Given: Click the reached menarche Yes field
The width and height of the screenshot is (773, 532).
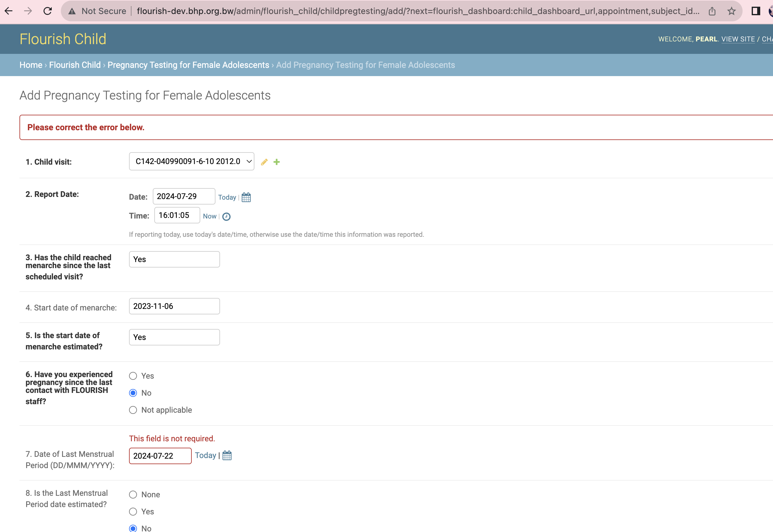Looking at the screenshot, I should 174,259.
